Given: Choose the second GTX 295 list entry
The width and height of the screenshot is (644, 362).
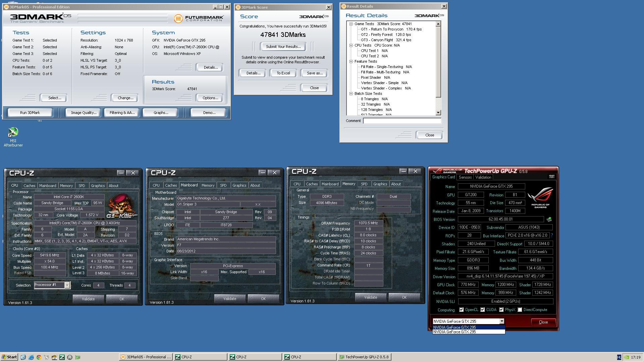Looking at the screenshot, I should click(x=469, y=332).
